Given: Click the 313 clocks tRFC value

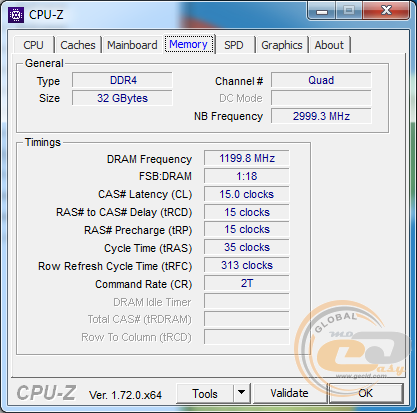Looking at the screenshot, I should [x=247, y=266].
